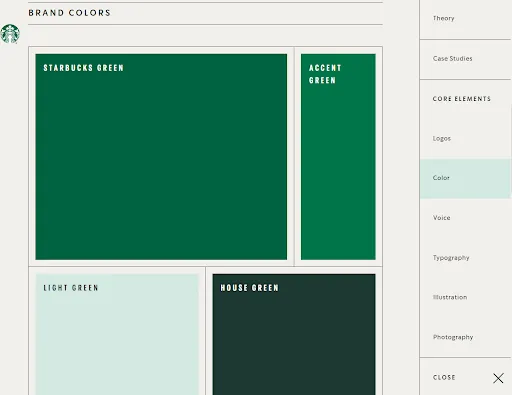512x395 pixels.
Task: Click the Core Elements heading
Action: pyautogui.click(x=462, y=99)
